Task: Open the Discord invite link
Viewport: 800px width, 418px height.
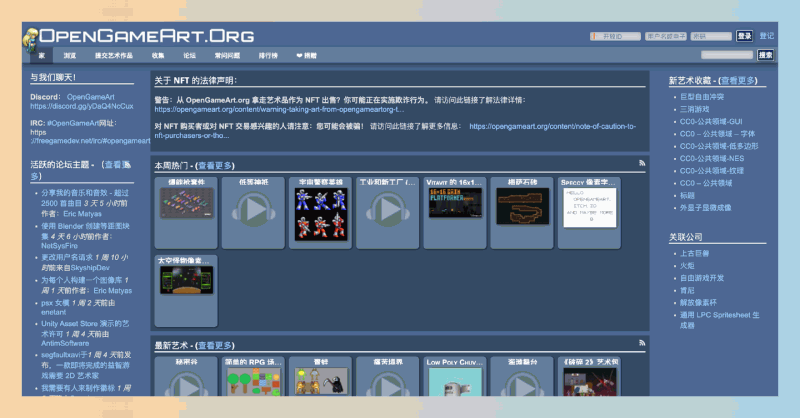Action: pyautogui.click(x=82, y=106)
